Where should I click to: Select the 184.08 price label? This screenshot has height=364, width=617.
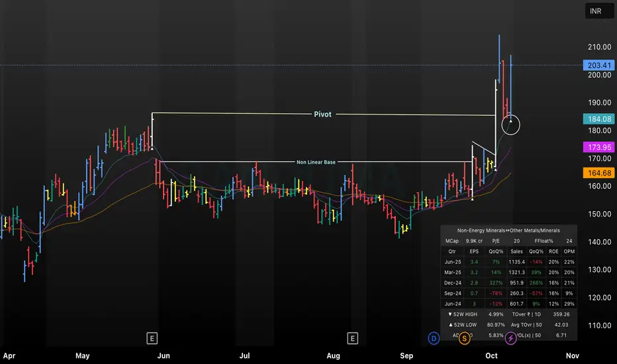(599, 119)
